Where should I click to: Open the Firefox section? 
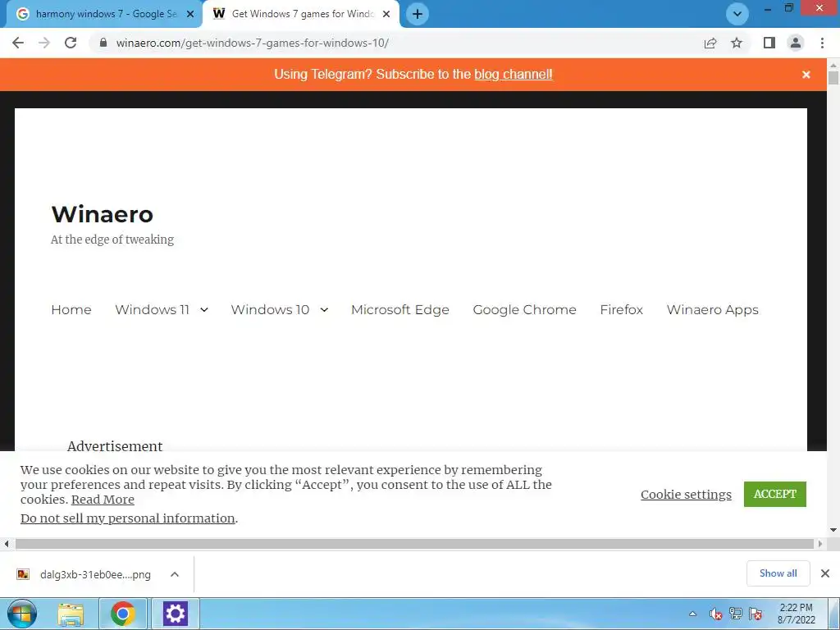[622, 309]
